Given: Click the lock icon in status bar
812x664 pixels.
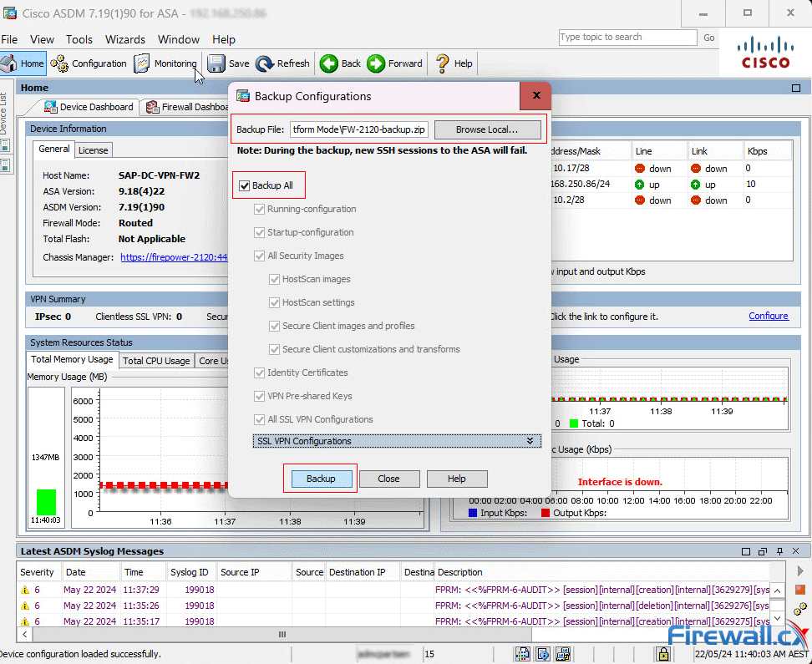Looking at the screenshot, I should (x=662, y=654).
